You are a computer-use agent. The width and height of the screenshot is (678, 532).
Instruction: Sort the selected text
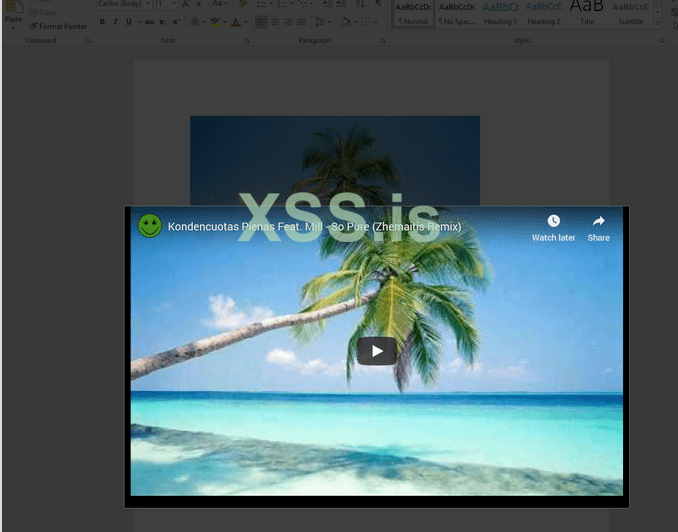[360, 4]
